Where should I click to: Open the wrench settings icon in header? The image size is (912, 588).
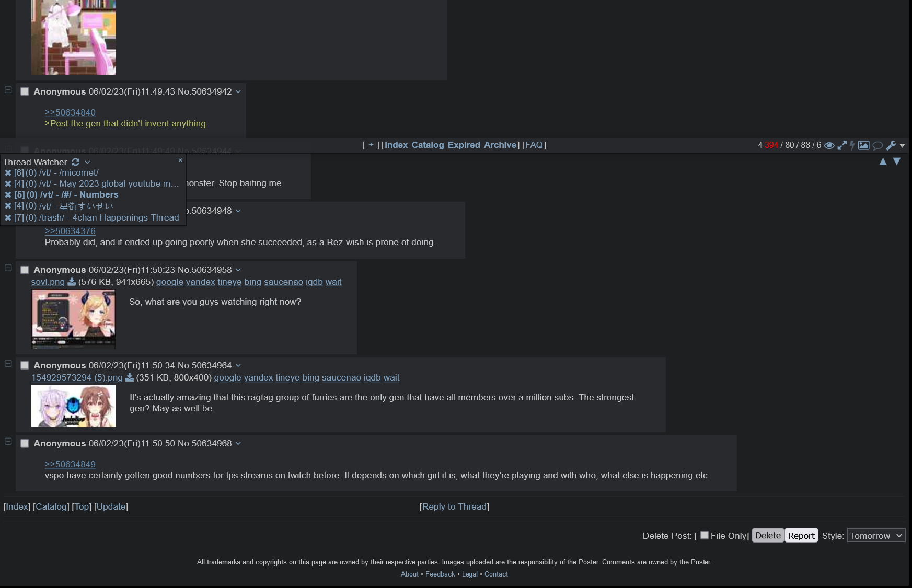[891, 145]
